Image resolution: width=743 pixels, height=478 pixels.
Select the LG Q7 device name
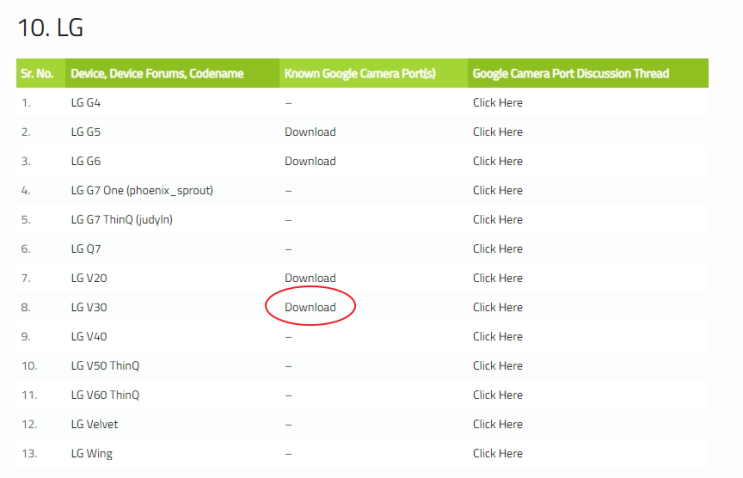point(86,249)
